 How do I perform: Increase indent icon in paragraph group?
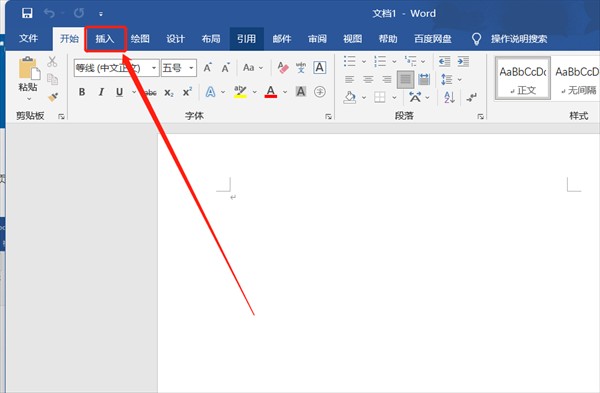point(463,61)
